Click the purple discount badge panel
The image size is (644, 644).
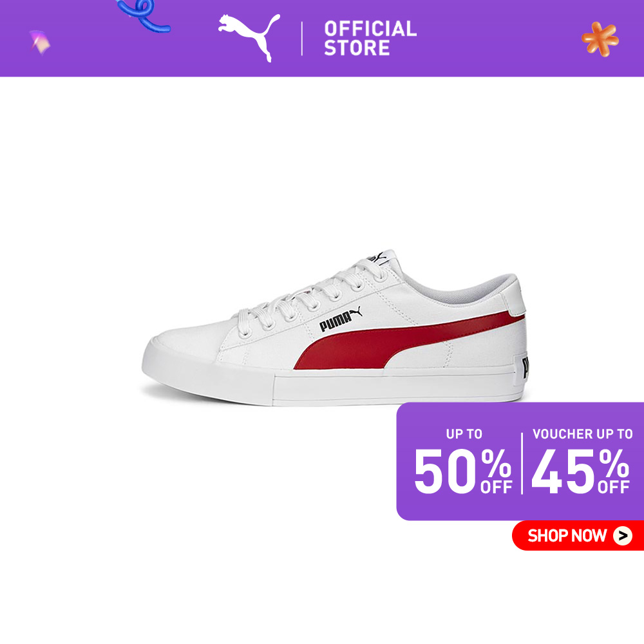[520, 462]
